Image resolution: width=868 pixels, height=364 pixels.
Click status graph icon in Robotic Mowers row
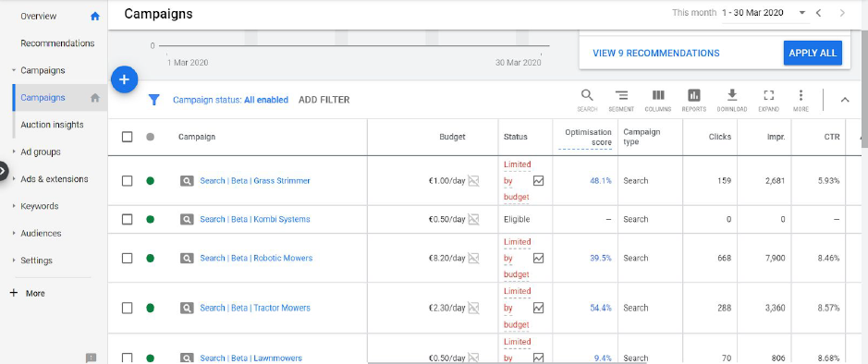click(x=538, y=259)
